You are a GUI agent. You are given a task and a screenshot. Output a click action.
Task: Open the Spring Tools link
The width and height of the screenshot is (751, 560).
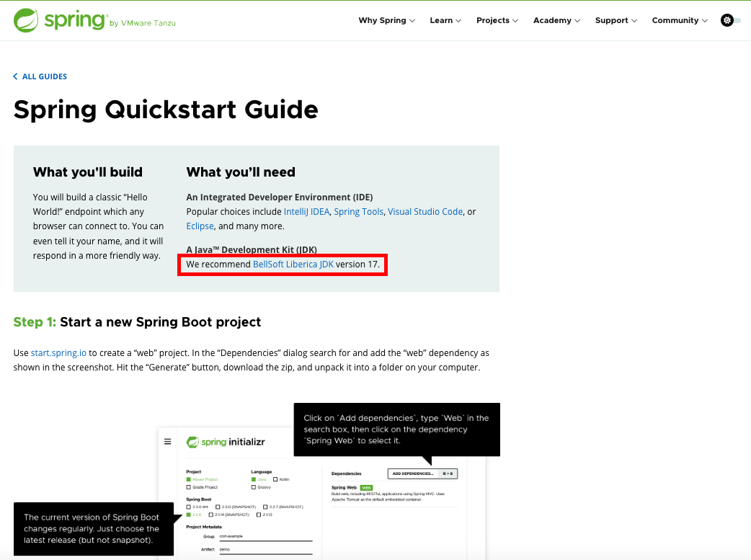click(x=359, y=212)
